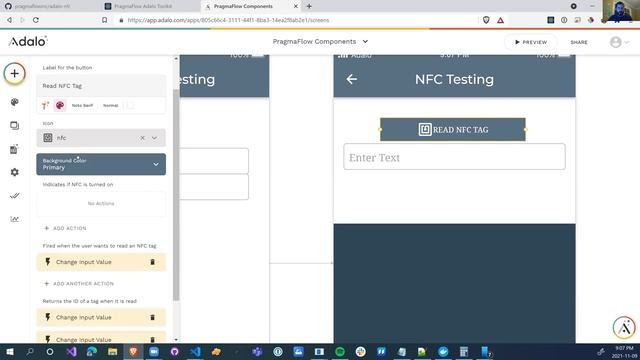Open the Branding palette sidebar icon
The height and width of the screenshot is (360, 640).
tap(15, 102)
